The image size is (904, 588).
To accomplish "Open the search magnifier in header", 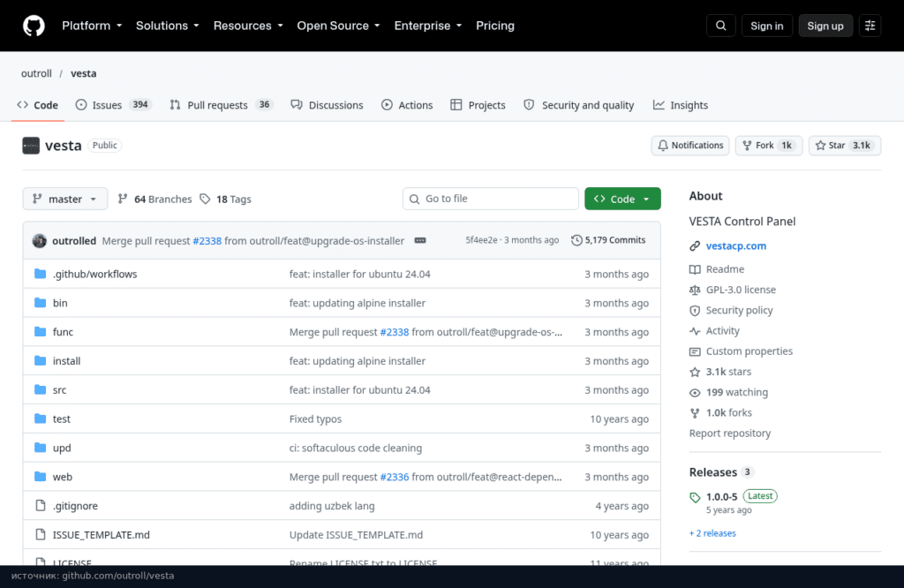I will click(720, 26).
